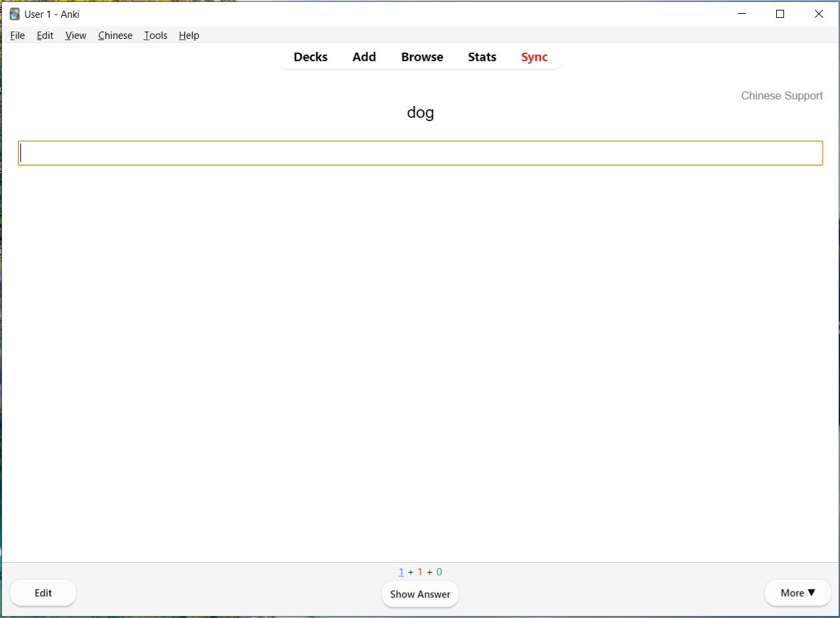Click the green review count 0
Viewport: 840px width, 618px height.
(x=439, y=572)
